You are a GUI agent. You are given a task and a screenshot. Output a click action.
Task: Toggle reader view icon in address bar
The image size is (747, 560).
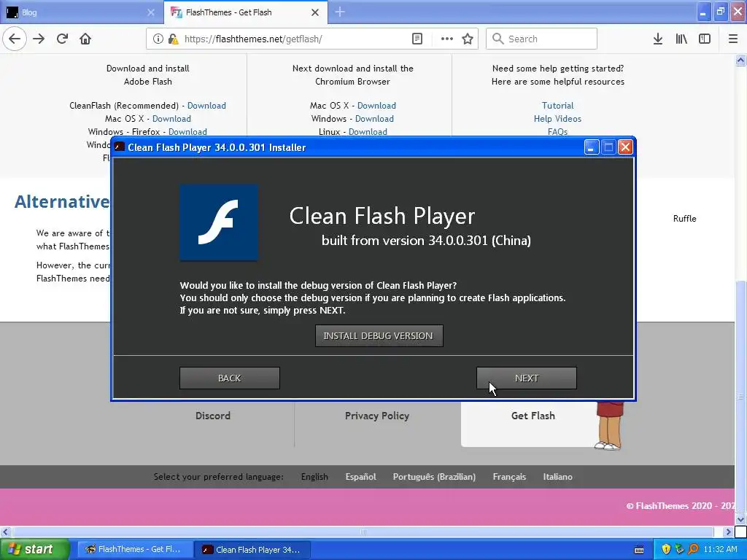click(417, 39)
